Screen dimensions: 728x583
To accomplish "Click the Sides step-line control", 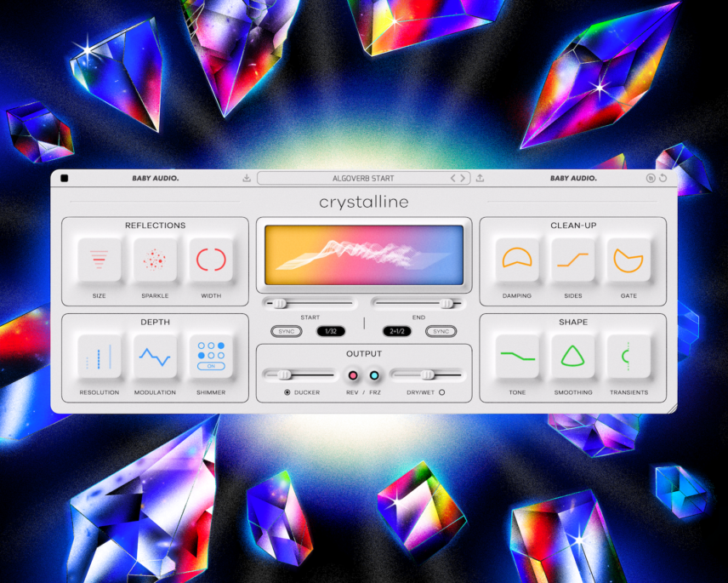I will 572,260.
